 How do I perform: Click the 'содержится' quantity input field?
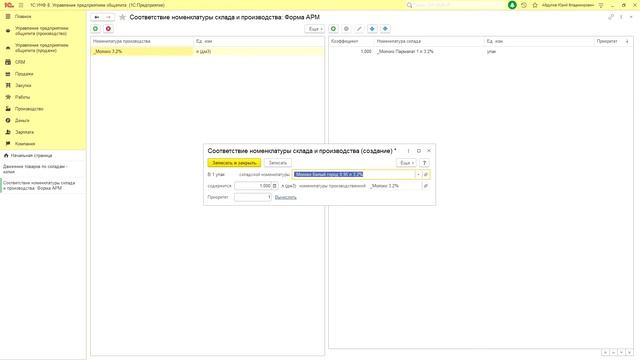pos(253,186)
